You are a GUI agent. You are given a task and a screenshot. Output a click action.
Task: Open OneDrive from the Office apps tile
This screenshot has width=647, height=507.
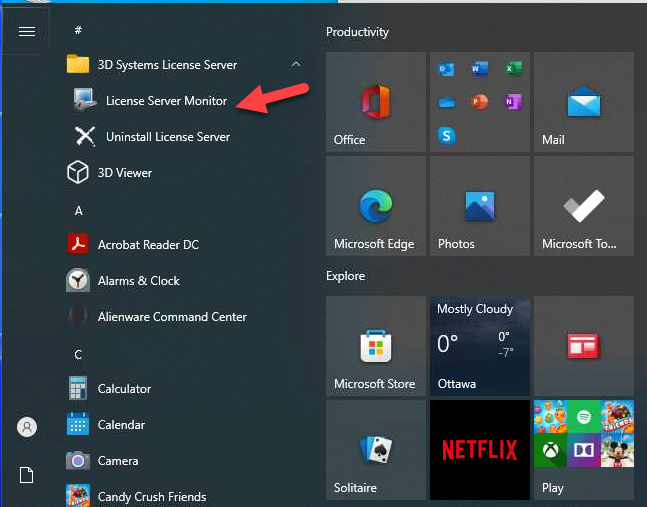point(446,101)
